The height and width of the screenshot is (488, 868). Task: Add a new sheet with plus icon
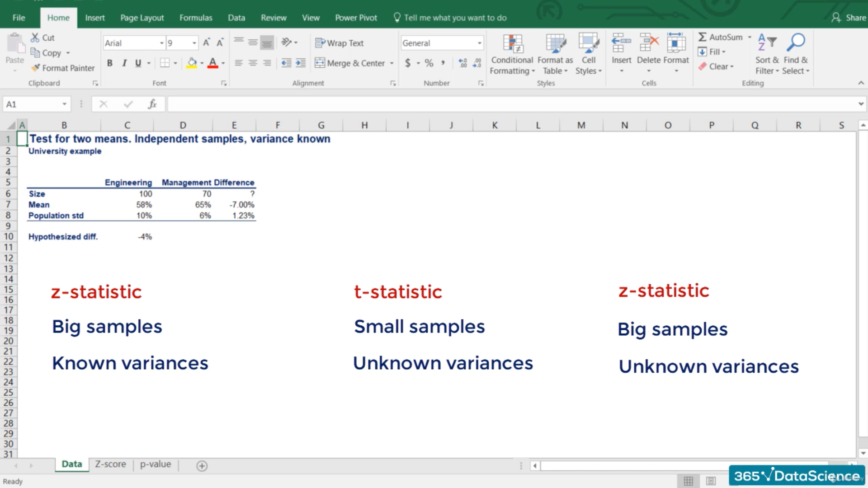pos(202,466)
